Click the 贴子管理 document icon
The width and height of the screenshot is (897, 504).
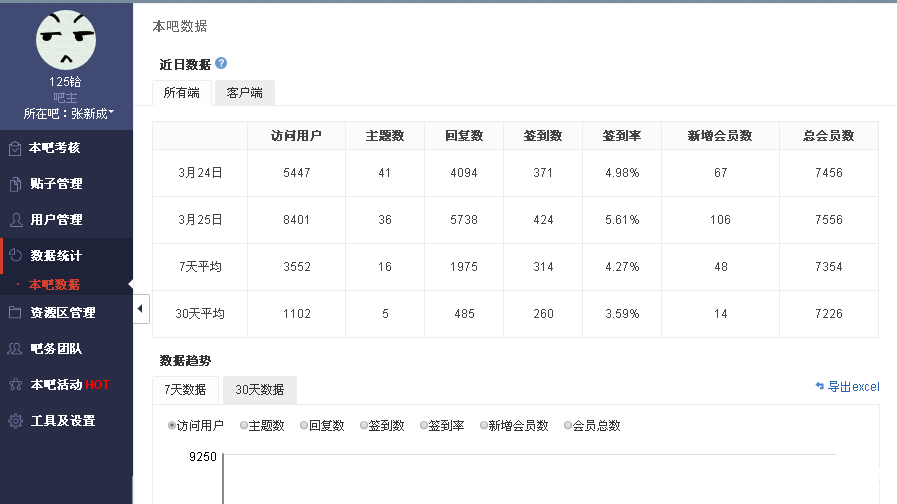pos(15,184)
